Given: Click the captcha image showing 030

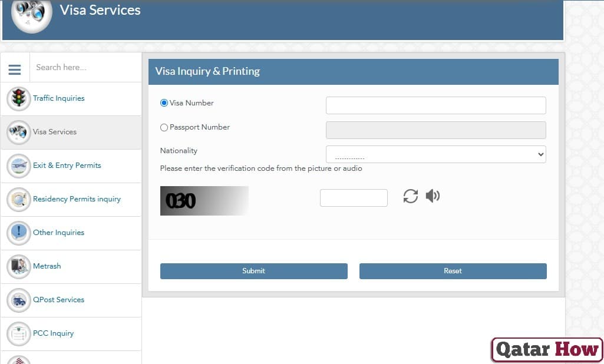Looking at the screenshot, I should [204, 201].
